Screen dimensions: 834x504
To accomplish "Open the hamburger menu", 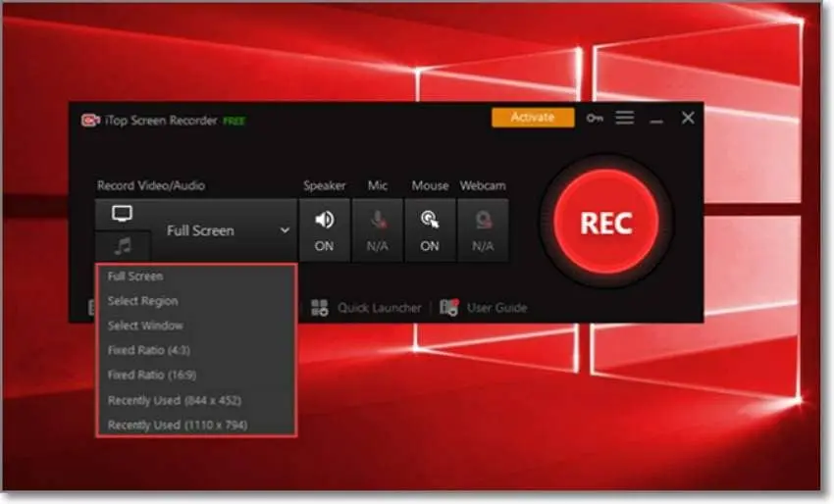I will pyautogui.click(x=625, y=118).
